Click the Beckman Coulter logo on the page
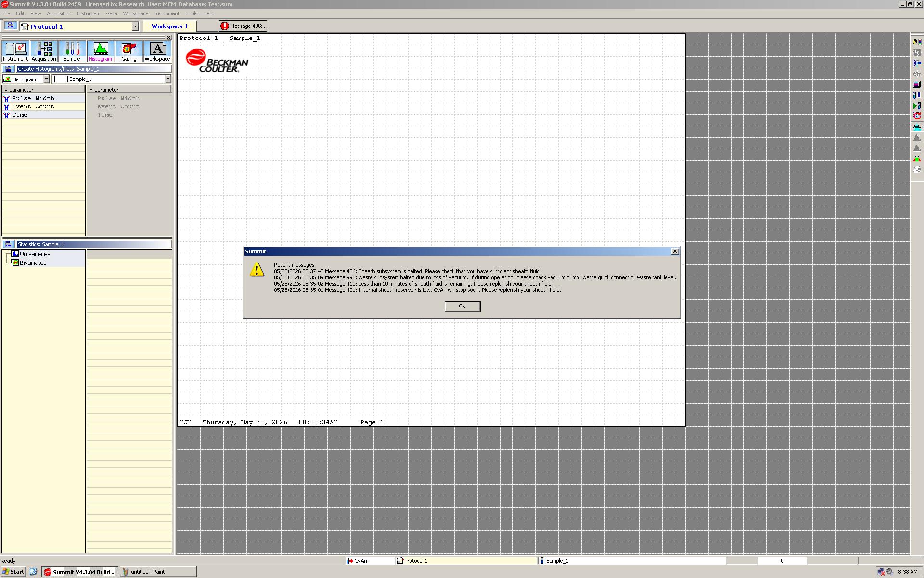The height and width of the screenshot is (578, 924). (217, 61)
